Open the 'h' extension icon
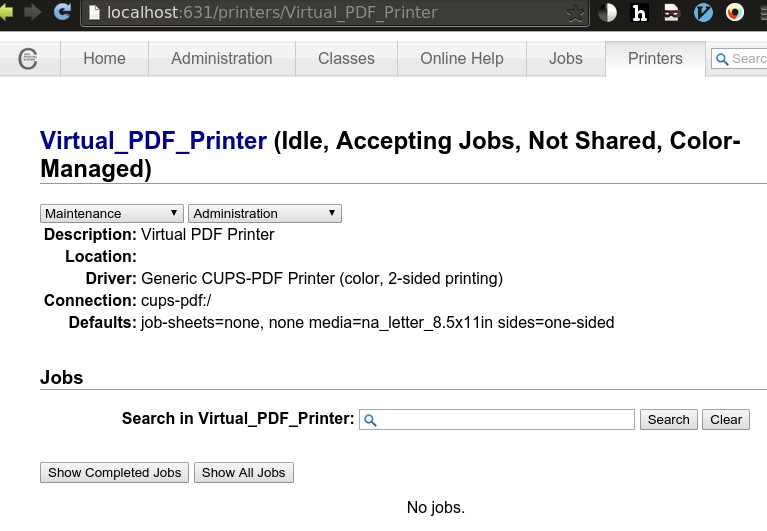 [640, 13]
